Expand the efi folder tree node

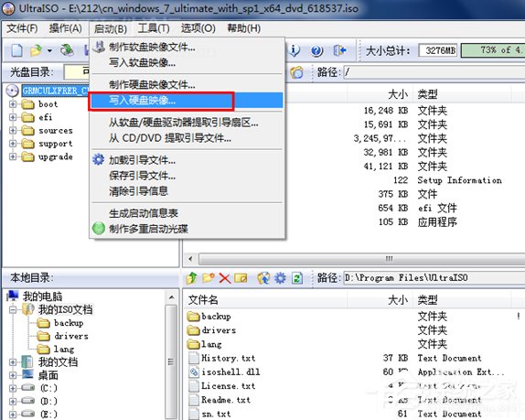13,117
